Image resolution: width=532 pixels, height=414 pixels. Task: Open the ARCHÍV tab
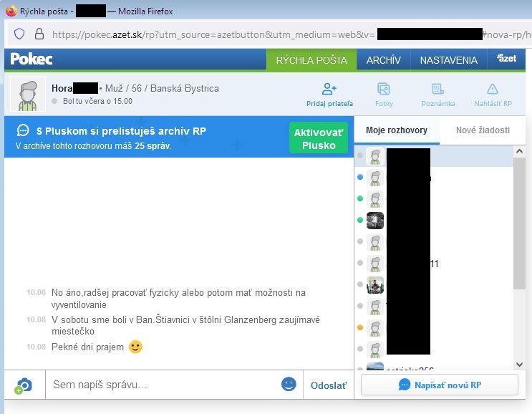383,60
